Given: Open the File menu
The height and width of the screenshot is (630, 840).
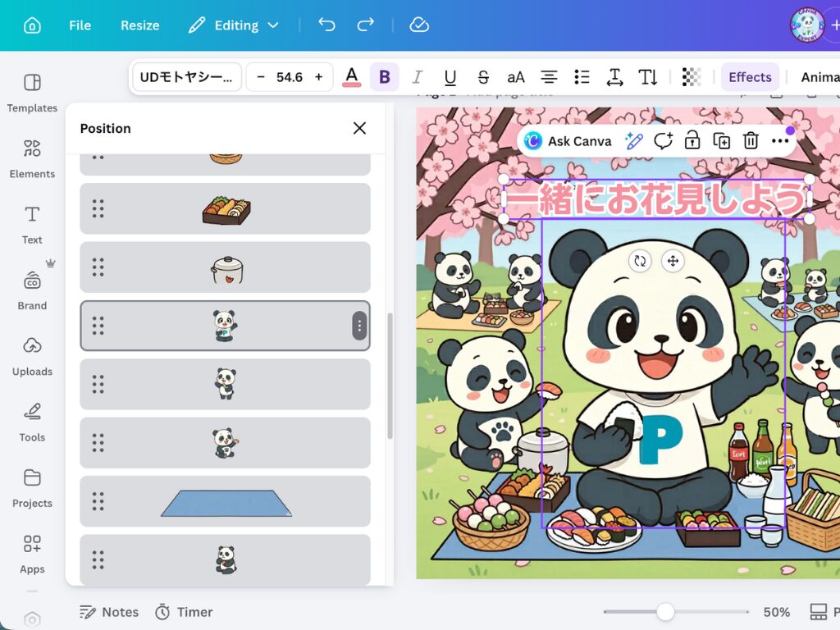Looking at the screenshot, I should (x=80, y=25).
